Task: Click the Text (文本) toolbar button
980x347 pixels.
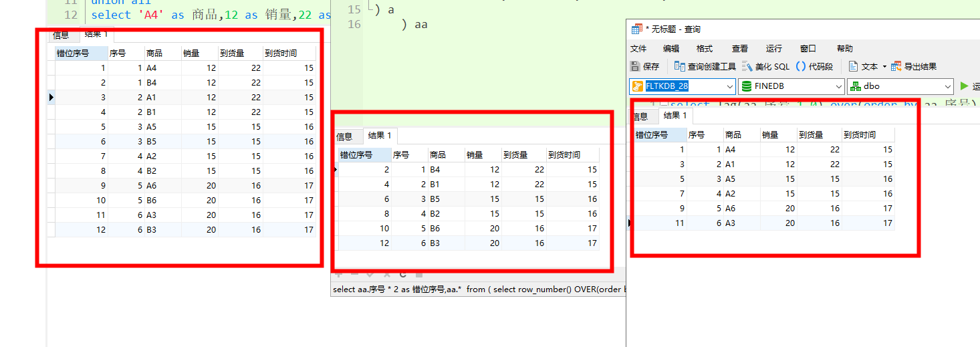Action: [863, 66]
